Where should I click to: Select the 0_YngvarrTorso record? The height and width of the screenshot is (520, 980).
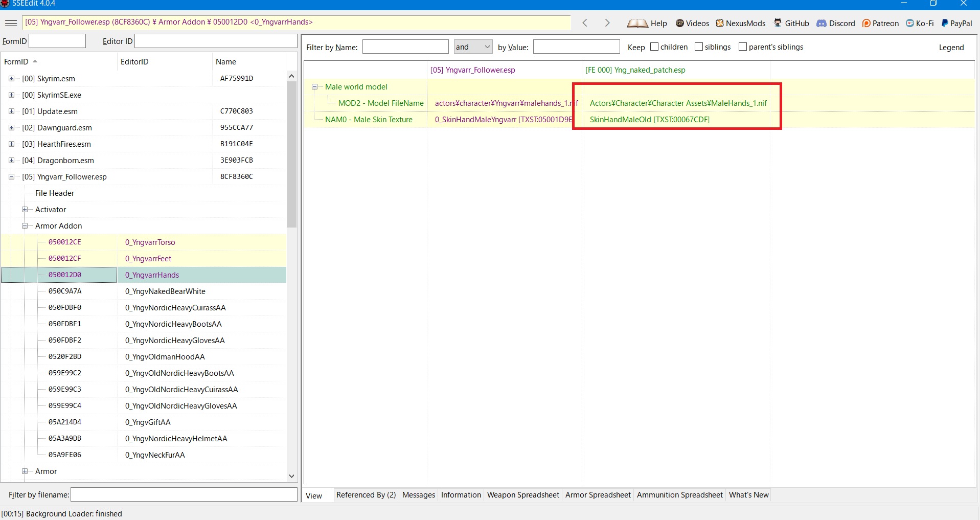[x=150, y=242]
